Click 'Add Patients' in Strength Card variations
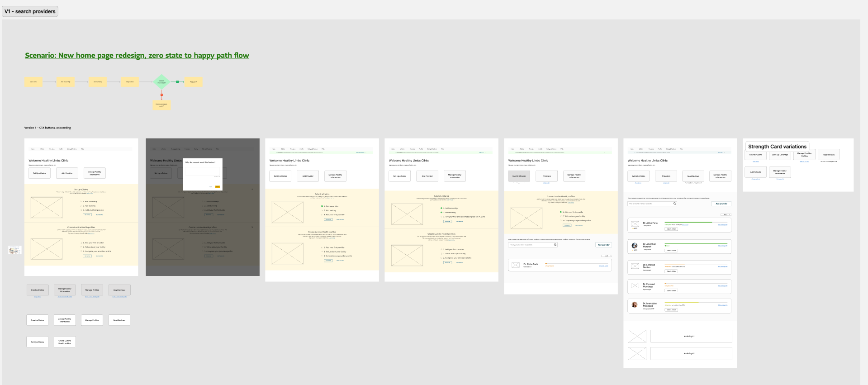This screenshot has width=868, height=385. 756,172
